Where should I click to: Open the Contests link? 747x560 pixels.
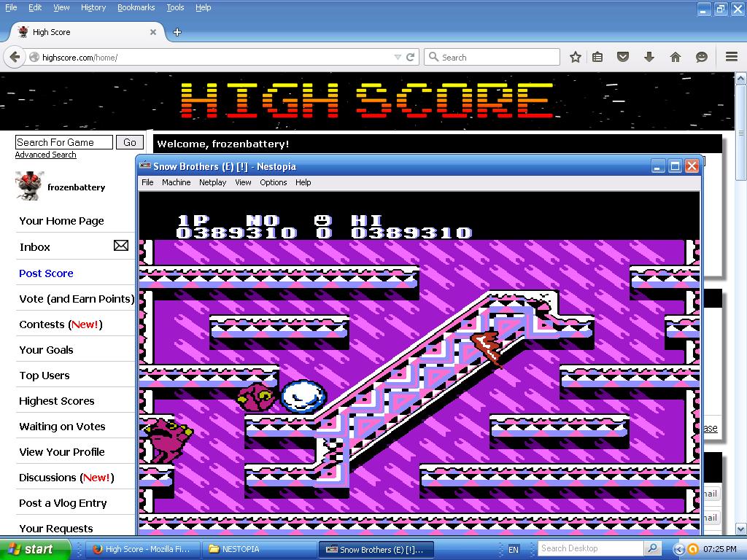[x=61, y=324]
